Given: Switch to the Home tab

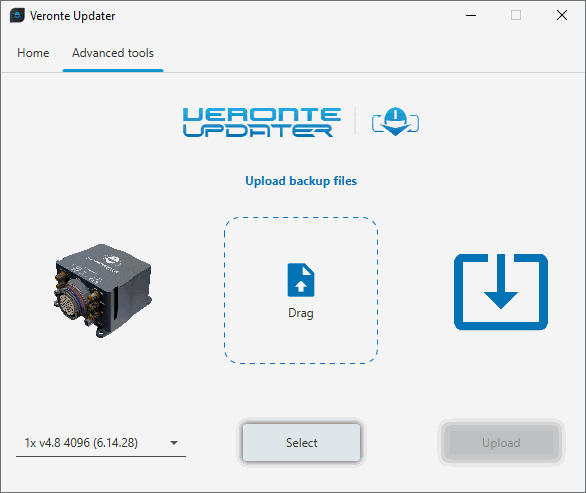Looking at the screenshot, I should [33, 53].
